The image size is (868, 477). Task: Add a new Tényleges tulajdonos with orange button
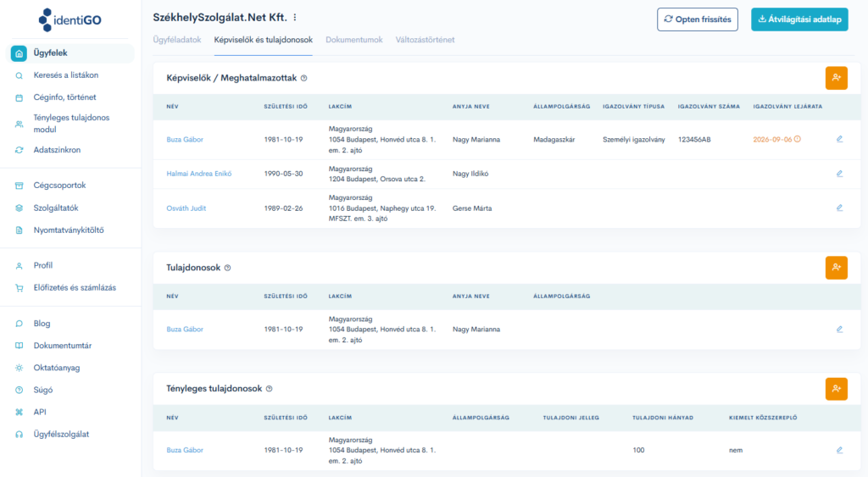[x=836, y=389]
